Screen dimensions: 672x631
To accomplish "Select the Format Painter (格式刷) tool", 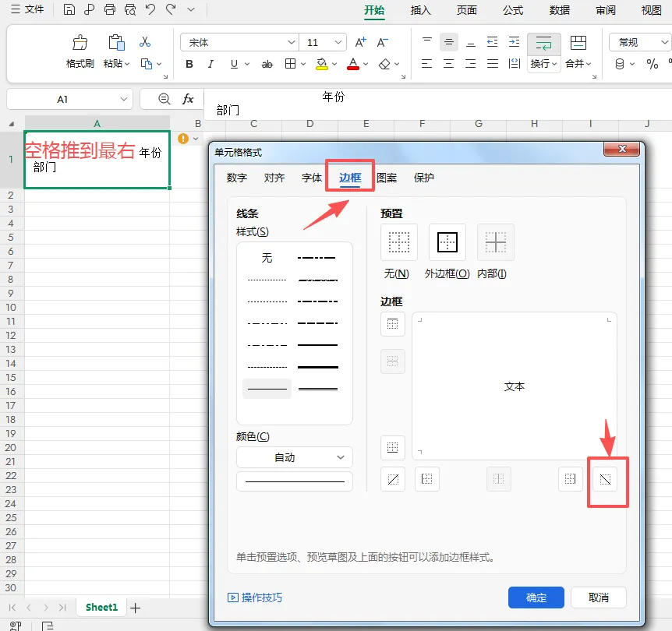I will click(80, 51).
